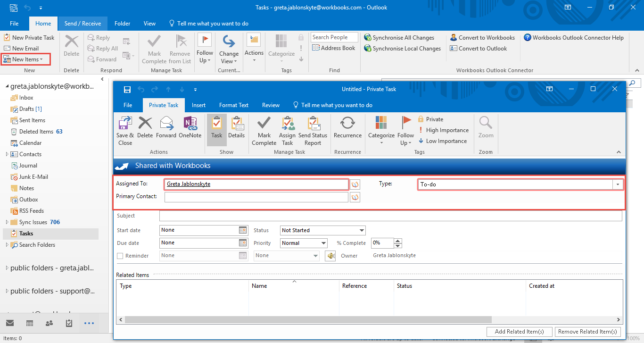
Task: Open the Folder tab in Outlook
Action: click(122, 24)
